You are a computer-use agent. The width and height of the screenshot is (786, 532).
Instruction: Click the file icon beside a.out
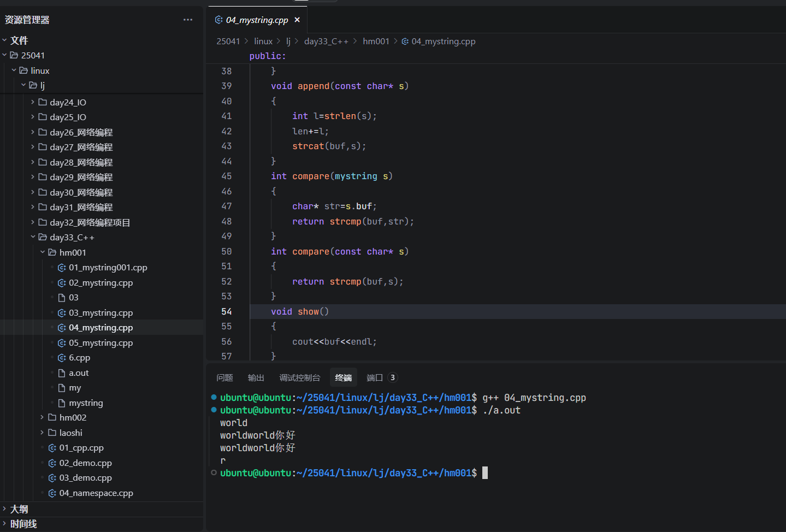(x=62, y=373)
